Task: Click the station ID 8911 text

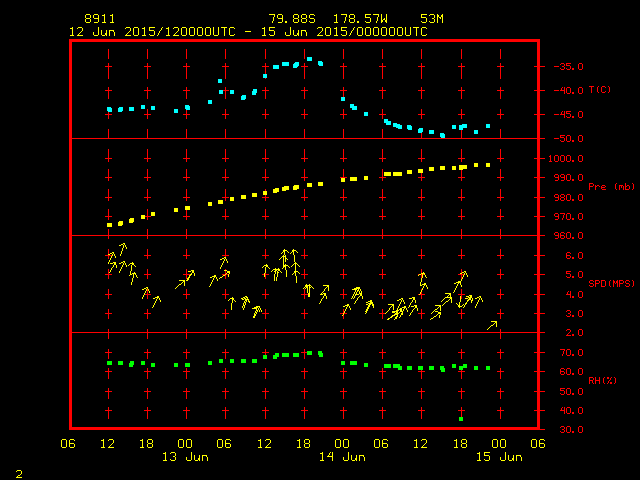Action: pos(100,19)
